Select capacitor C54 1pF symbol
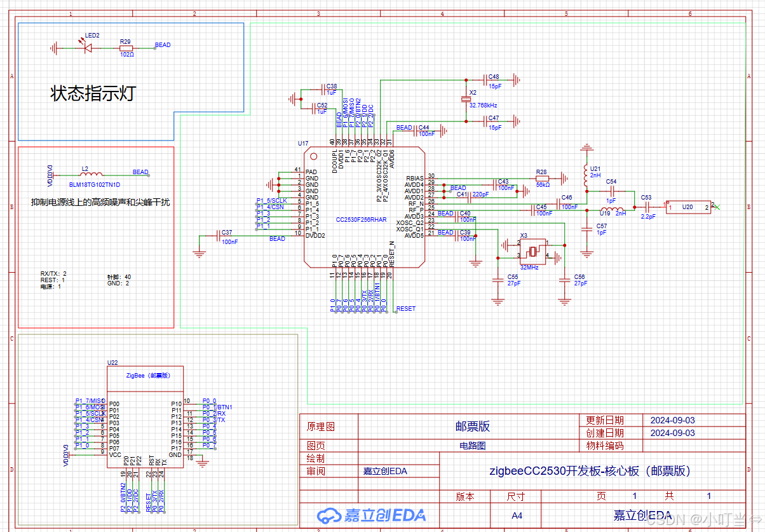Screen dimensions: 765x532 [x=611, y=191]
